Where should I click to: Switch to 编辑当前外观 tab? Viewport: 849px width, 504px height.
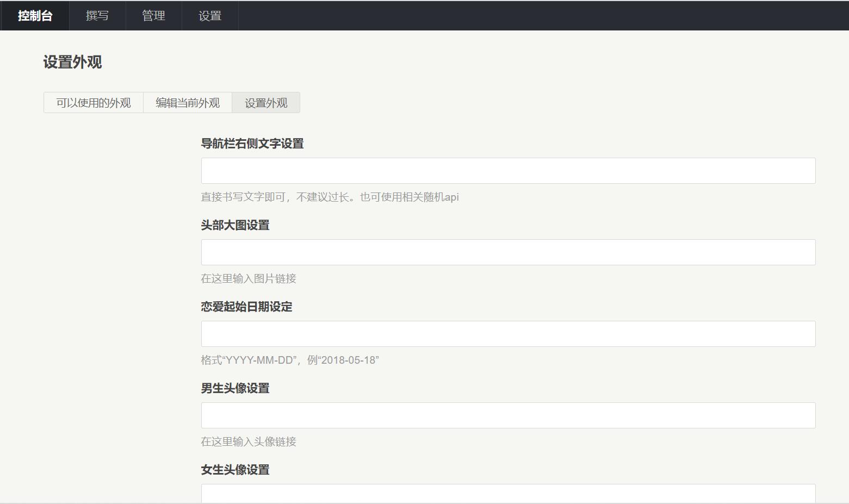click(x=188, y=103)
